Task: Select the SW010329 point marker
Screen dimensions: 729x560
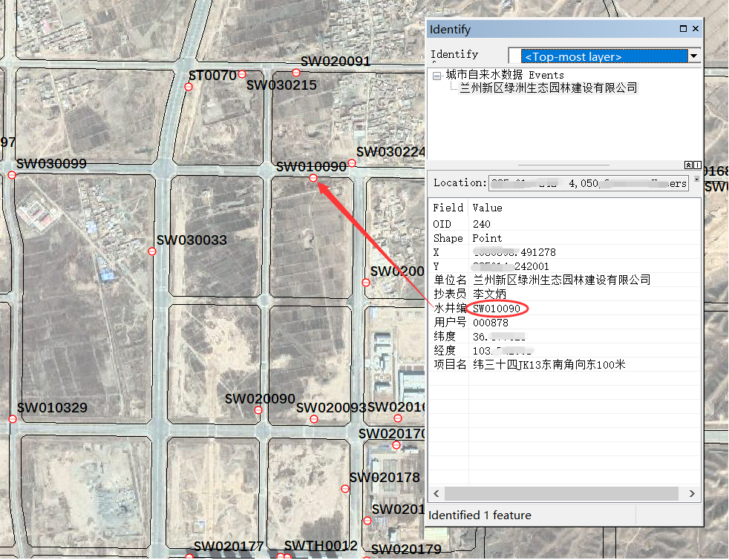Action: [x=13, y=419]
